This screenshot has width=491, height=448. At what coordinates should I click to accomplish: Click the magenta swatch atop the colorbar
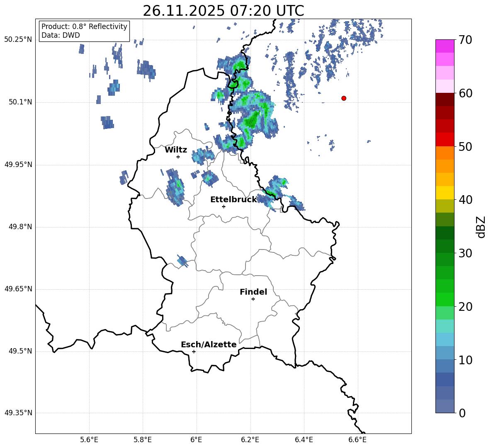(x=445, y=46)
